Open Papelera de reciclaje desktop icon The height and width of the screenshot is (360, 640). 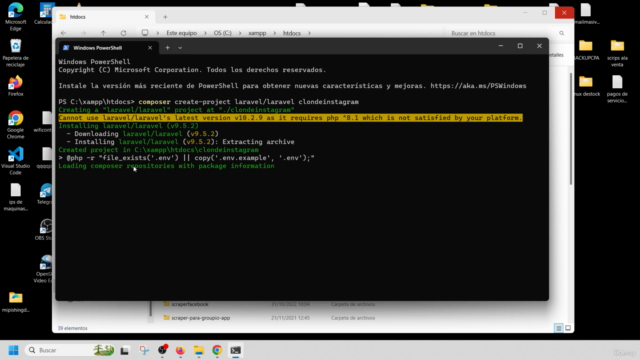tap(16, 53)
